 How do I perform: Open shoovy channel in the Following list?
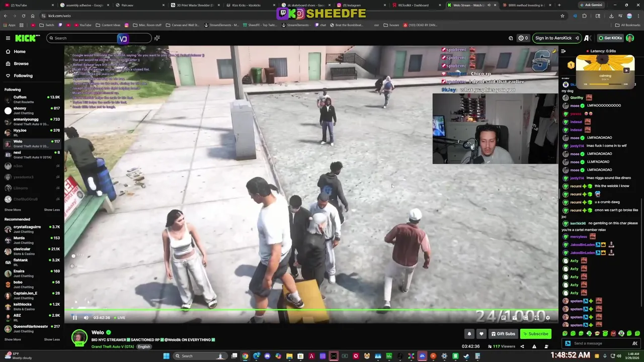click(32, 111)
